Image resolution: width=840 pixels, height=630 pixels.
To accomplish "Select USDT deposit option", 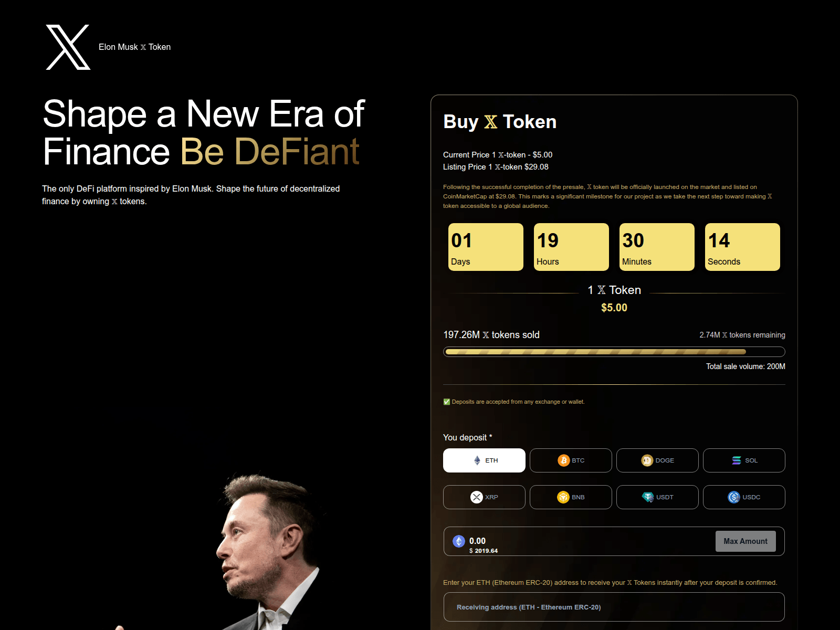I will [657, 497].
